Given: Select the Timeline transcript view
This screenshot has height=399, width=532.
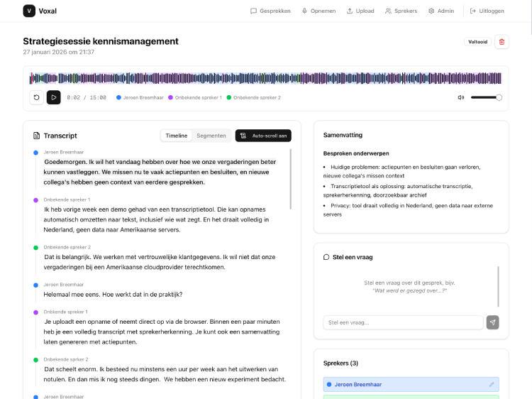Looking at the screenshot, I should pyautogui.click(x=177, y=135).
